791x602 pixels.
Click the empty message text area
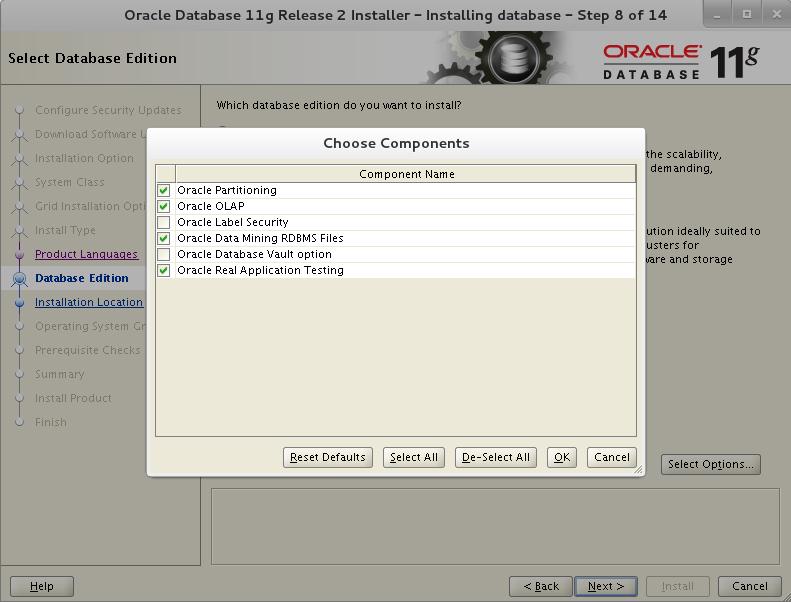pyautogui.click(x=495, y=526)
